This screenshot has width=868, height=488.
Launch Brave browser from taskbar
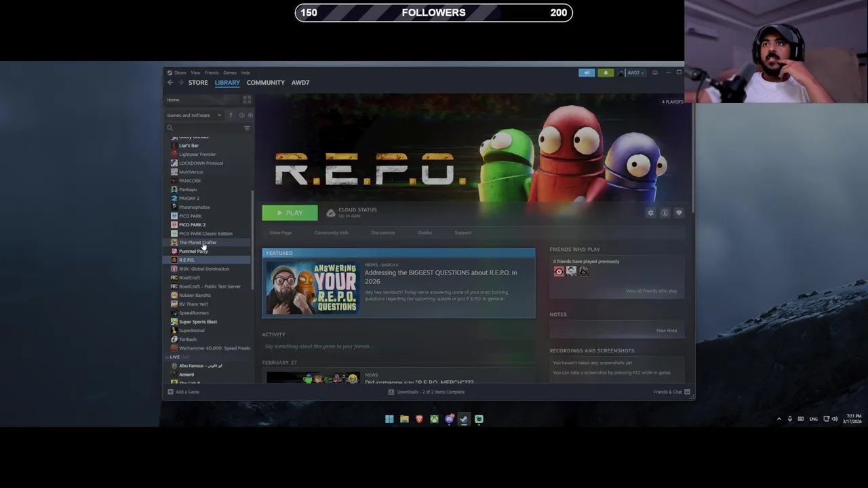[419, 419]
